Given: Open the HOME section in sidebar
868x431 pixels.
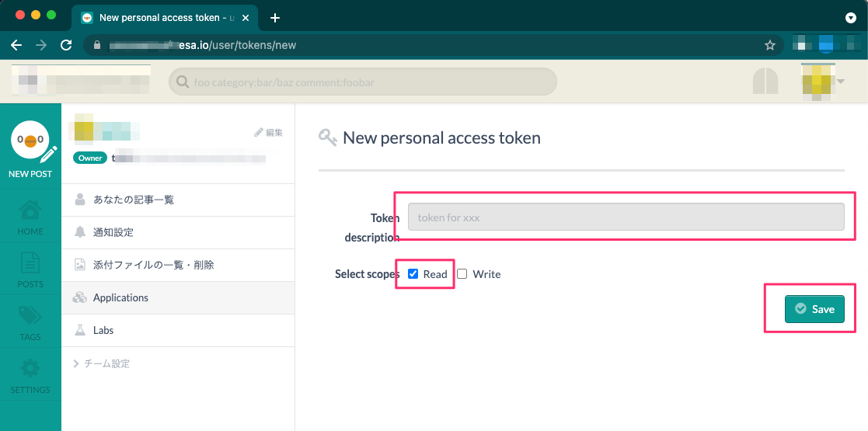Looking at the screenshot, I should pos(30,216).
